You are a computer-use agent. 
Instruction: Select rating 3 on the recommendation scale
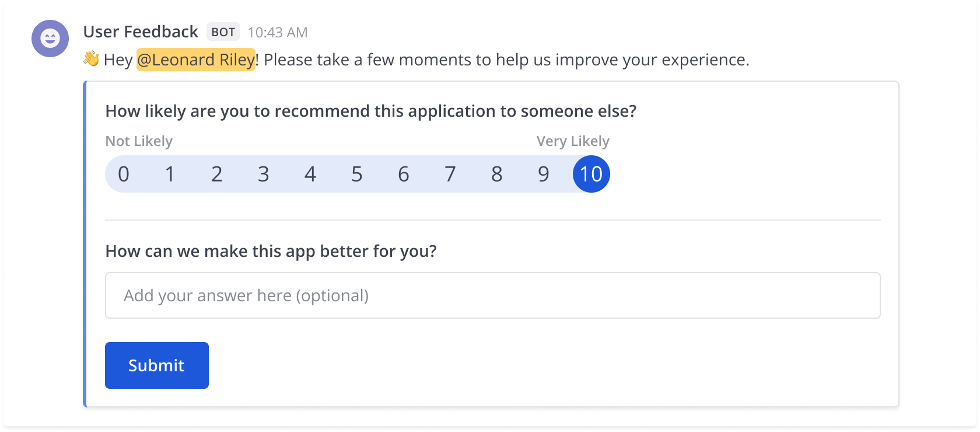[264, 173]
